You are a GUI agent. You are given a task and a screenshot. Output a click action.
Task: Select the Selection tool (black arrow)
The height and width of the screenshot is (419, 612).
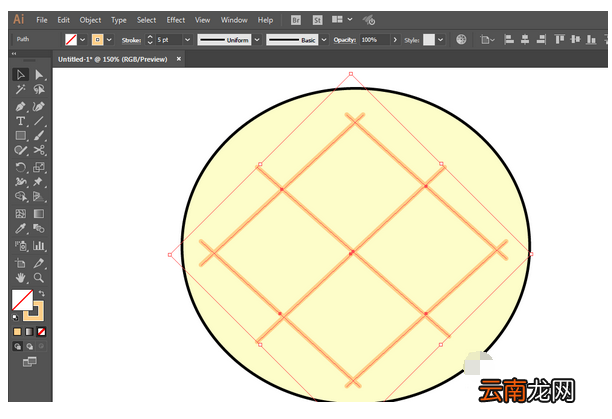point(21,75)
